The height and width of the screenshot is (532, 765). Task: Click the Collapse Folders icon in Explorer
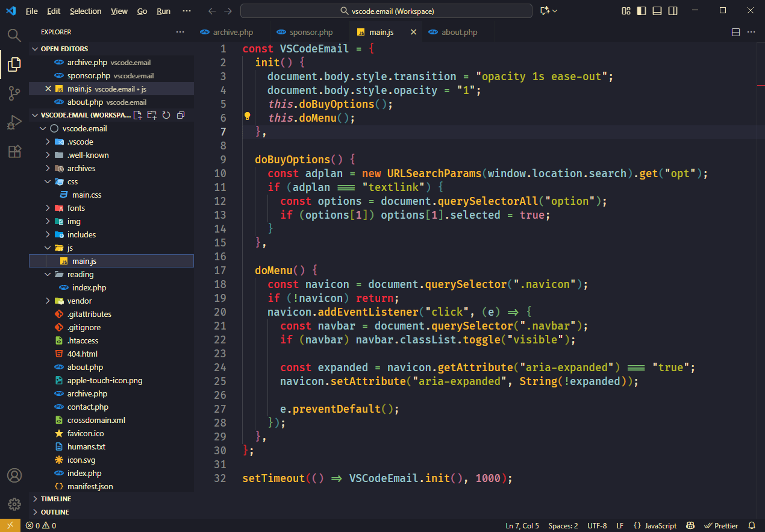tap(180, 114)
